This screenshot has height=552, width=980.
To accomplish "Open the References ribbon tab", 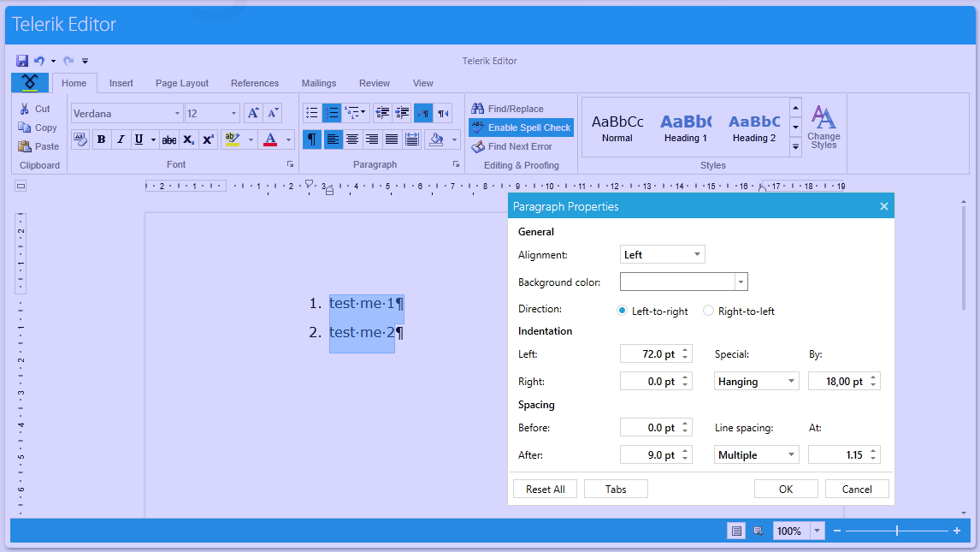I will pyautogui.click(x=255, y=83).
